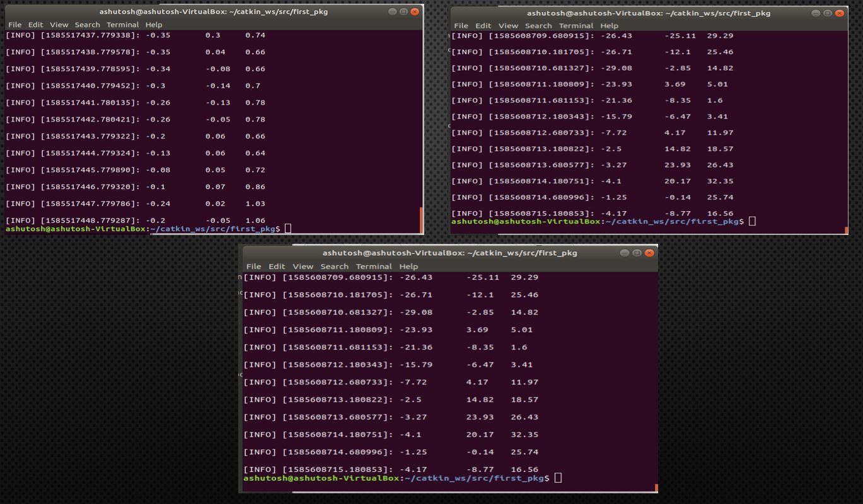Select log line with timestamp 1585517441.780135

[136, 102]
